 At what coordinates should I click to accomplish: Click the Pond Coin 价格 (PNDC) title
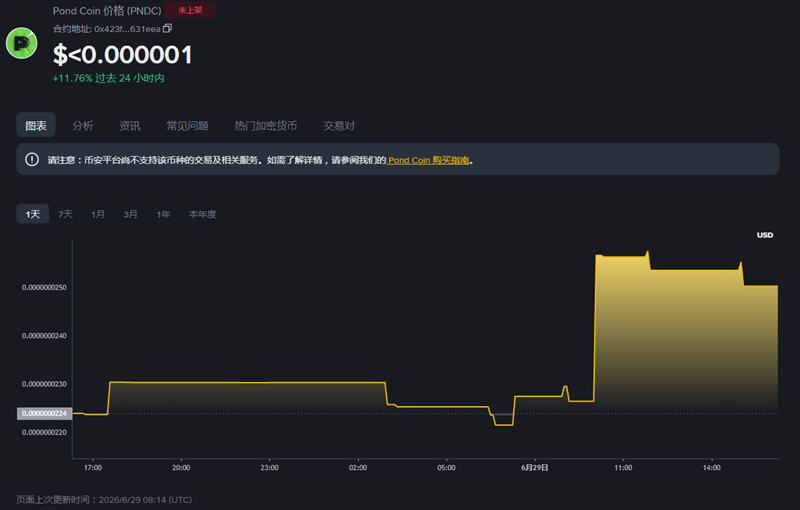click(x=107, y=11)
